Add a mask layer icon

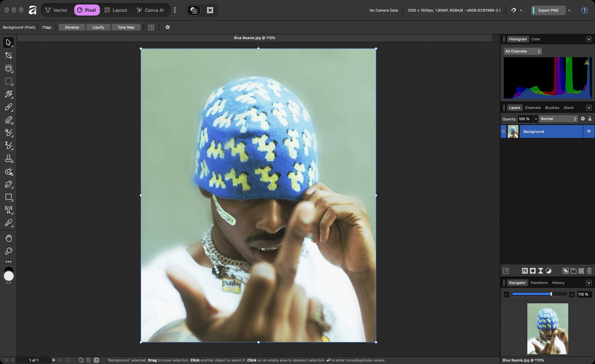pyautogui.click(x=533, y=271)
